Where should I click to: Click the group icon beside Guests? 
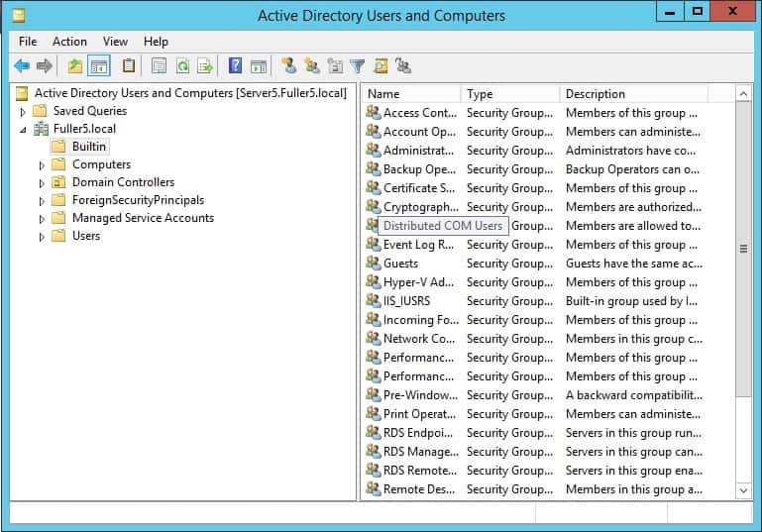coord(374,263)
